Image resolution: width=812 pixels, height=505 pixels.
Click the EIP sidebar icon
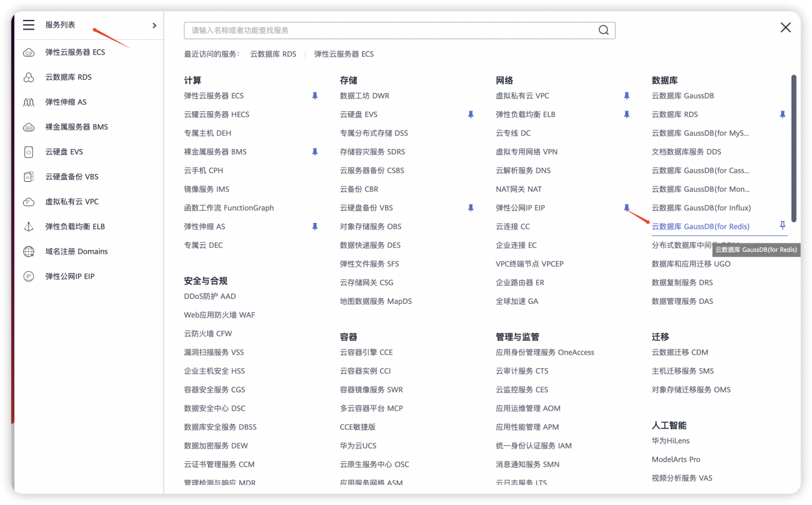(x=28, y=276)
